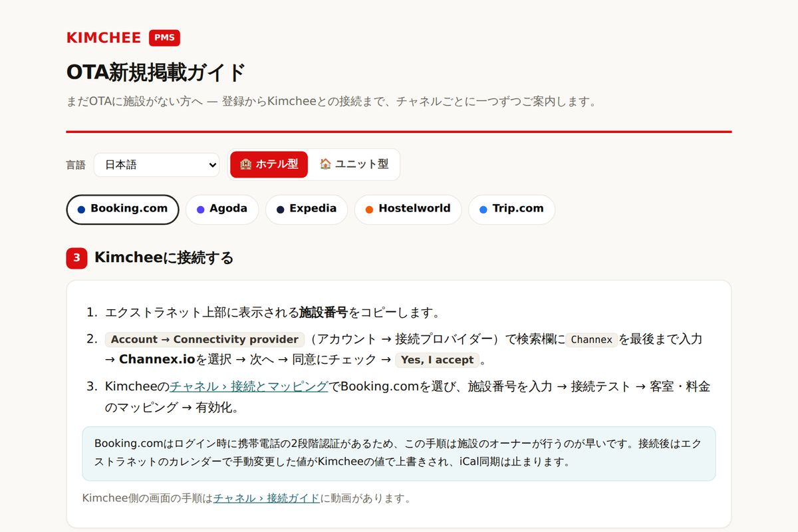Open チャネル › 接続ガイド link
This screenshot has height=532, width=798.
(267, 498)
